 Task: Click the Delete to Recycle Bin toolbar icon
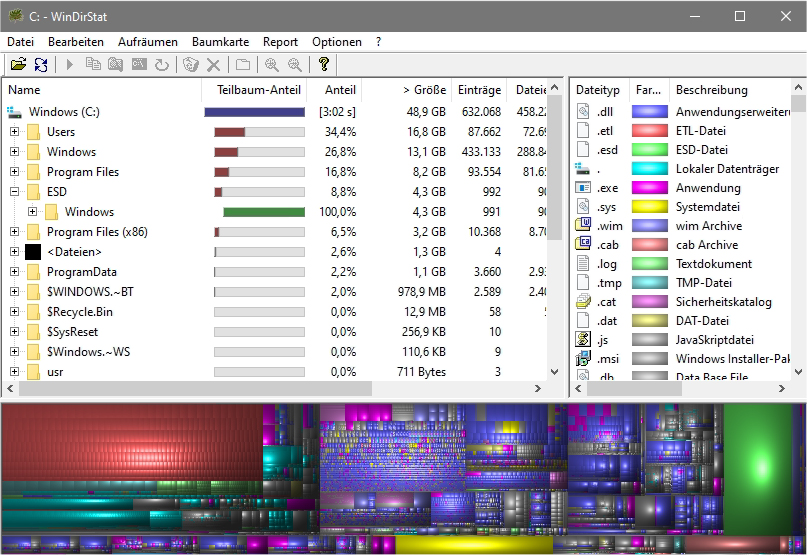pyautogui.click(x=190, y=64)
